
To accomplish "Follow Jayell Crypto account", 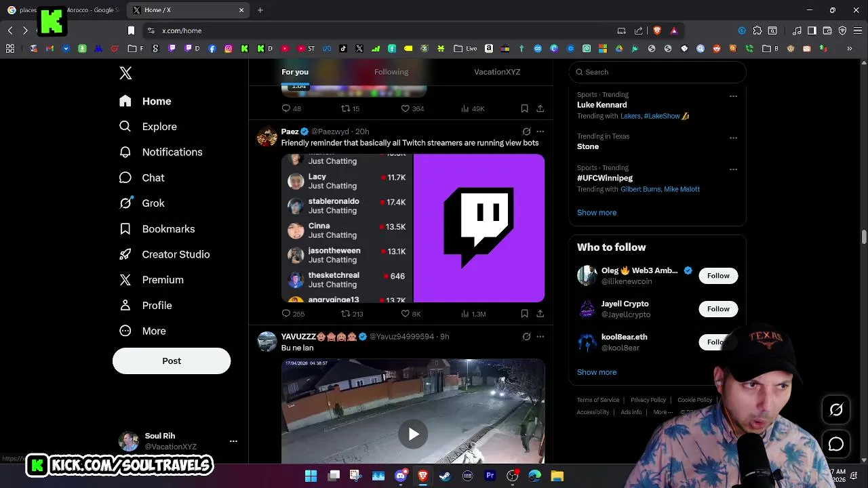I will [x=718, y=309].
